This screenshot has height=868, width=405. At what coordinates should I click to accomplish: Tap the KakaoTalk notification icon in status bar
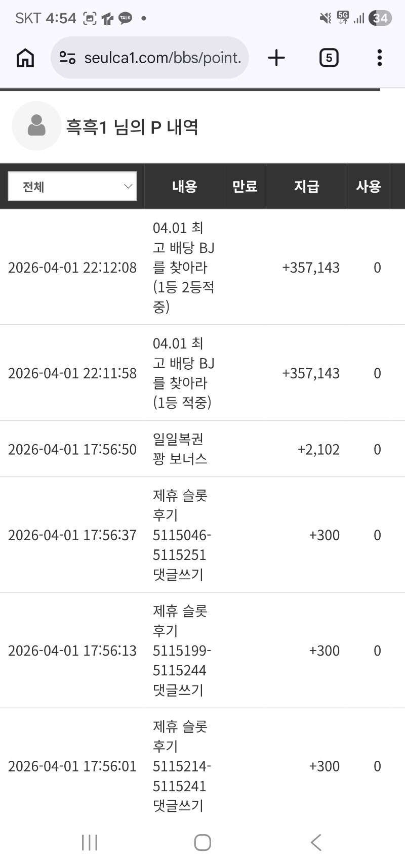125,18
